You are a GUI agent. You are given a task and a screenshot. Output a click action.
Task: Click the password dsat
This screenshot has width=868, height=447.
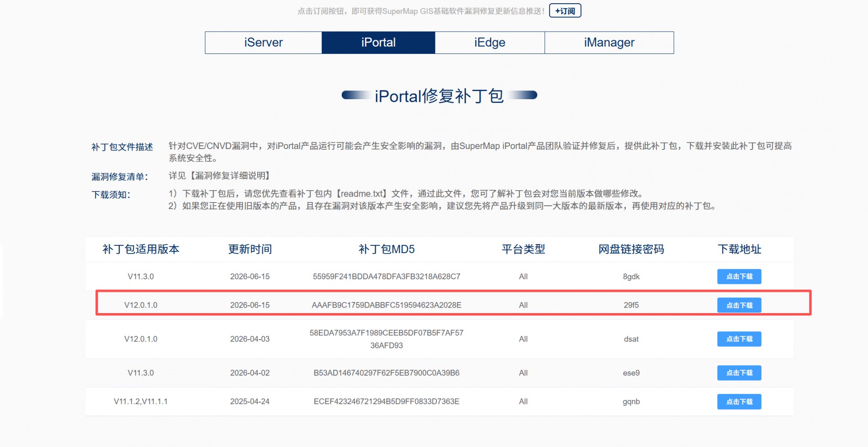tap(631, 339)
